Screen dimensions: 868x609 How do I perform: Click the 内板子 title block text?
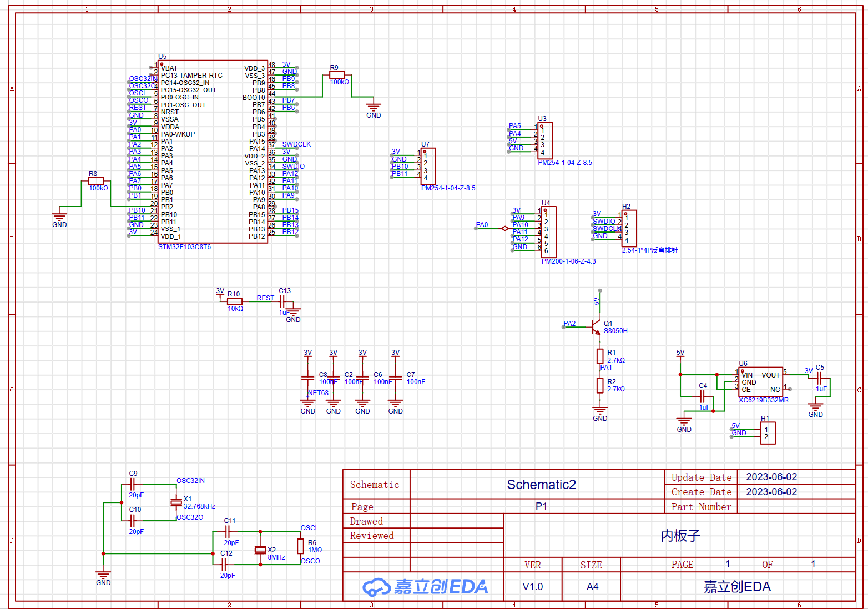(x=680, y=536)
